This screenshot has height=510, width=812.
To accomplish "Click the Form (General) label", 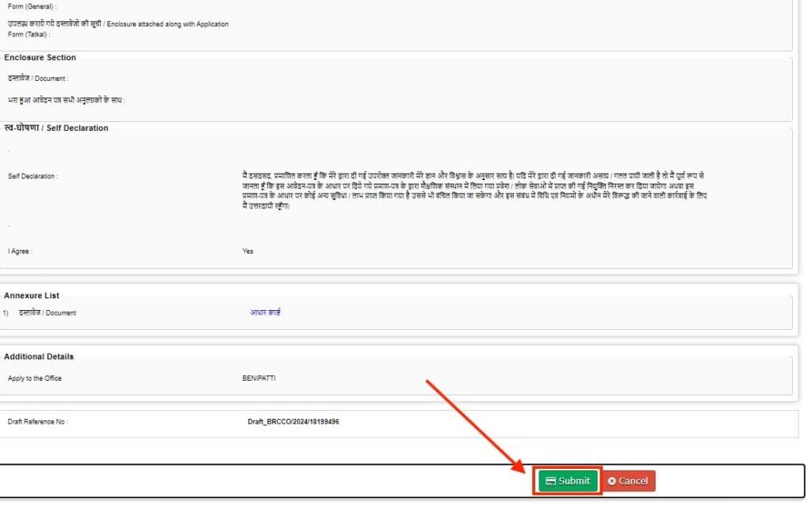I will click(x=32, y=6).
